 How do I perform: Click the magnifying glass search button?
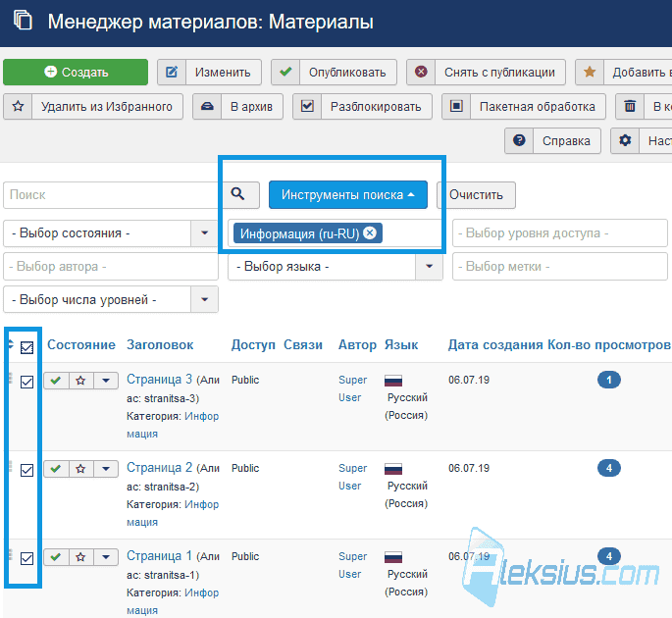(x=238, y=194)
